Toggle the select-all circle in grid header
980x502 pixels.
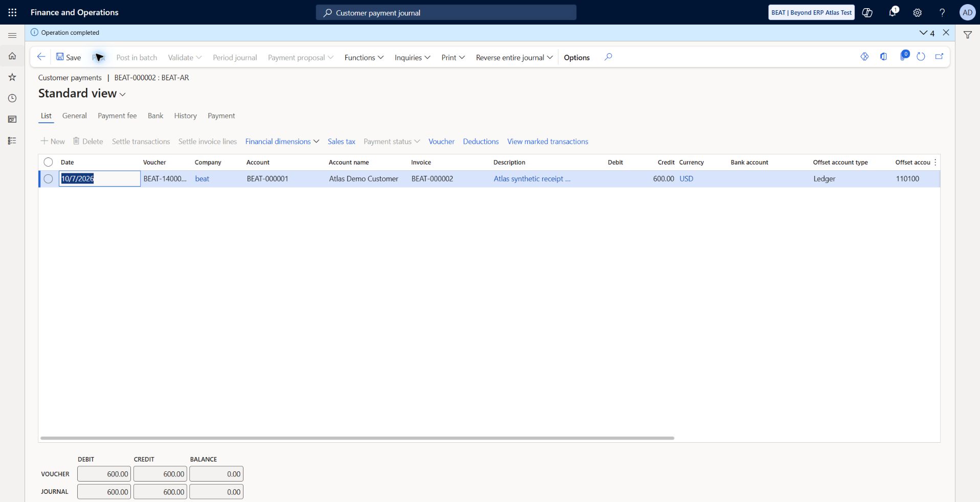pyautogui.click(x=48, y=162)
